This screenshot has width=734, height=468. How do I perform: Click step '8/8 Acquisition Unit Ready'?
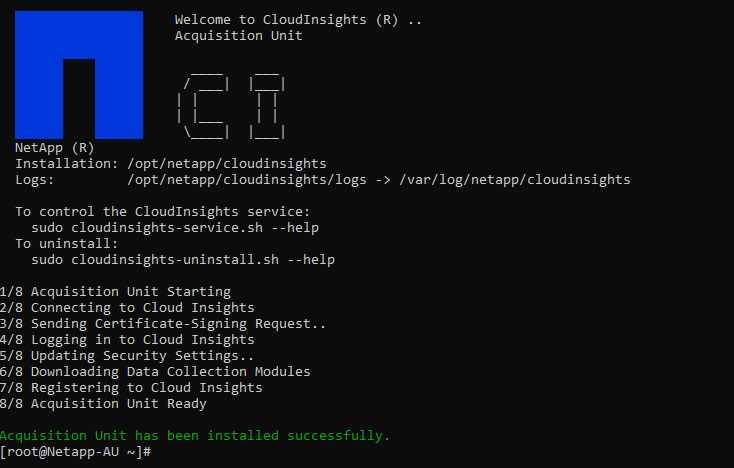[103, 403]
